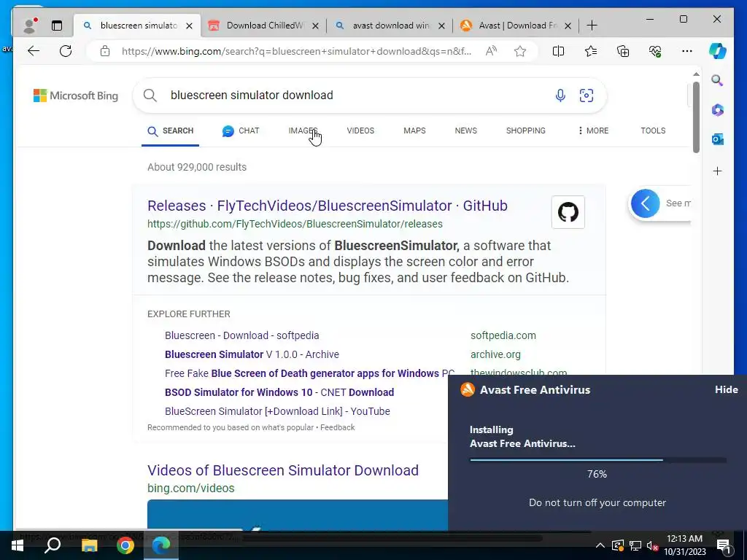Click the Feedback link under recommendations

[337, 427]
